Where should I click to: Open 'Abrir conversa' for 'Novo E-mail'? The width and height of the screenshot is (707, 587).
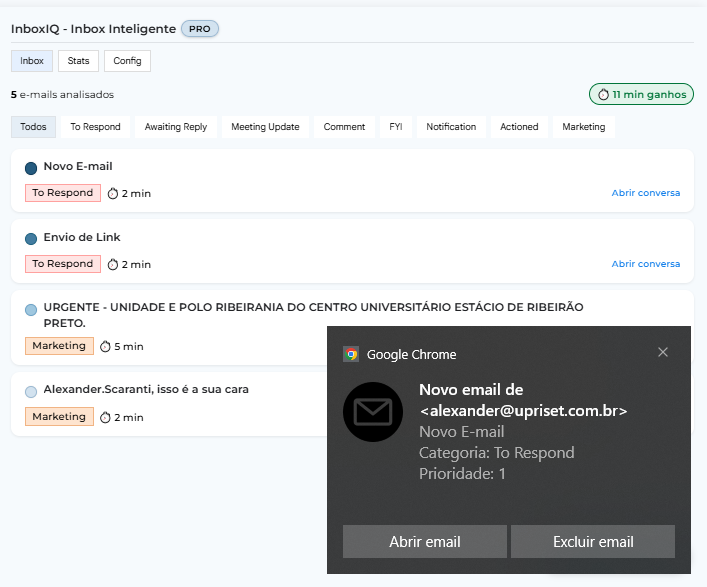(645, 193)
